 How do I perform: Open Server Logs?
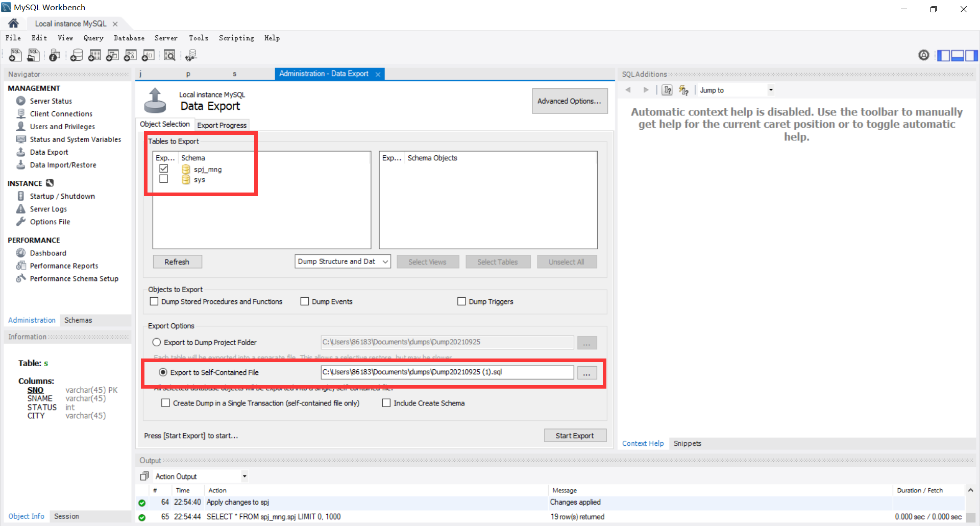(x=48, y=209)
